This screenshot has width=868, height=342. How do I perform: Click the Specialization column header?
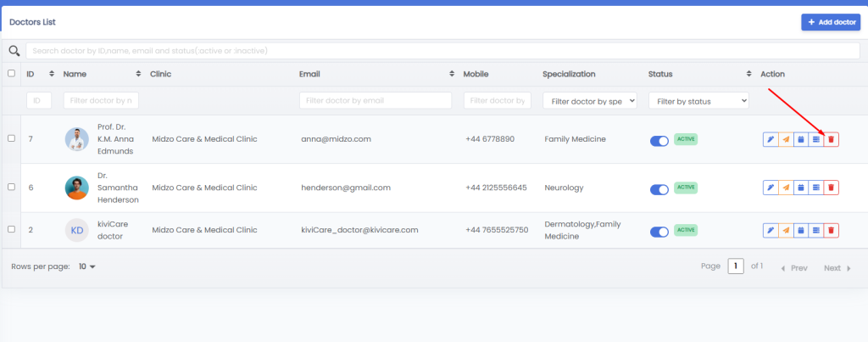click(x=569, y=74)
